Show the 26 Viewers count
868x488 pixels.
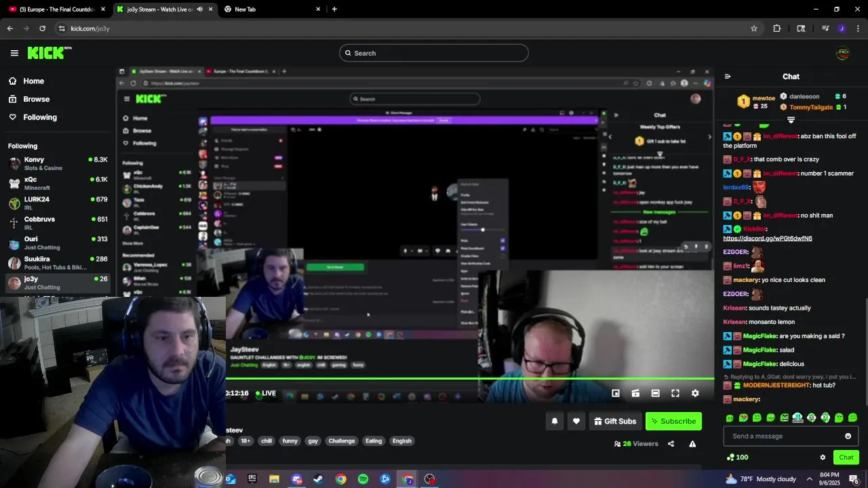pos(636,444)
